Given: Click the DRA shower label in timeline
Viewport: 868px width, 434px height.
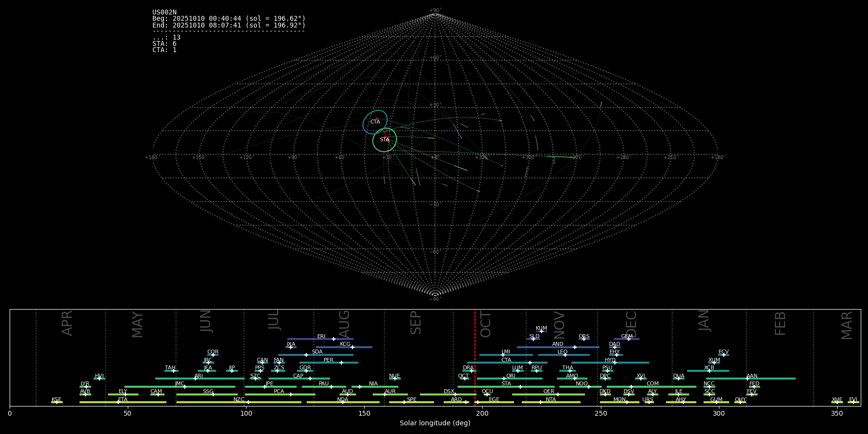Looking at the screenshot, I should [x=468, y=368].
